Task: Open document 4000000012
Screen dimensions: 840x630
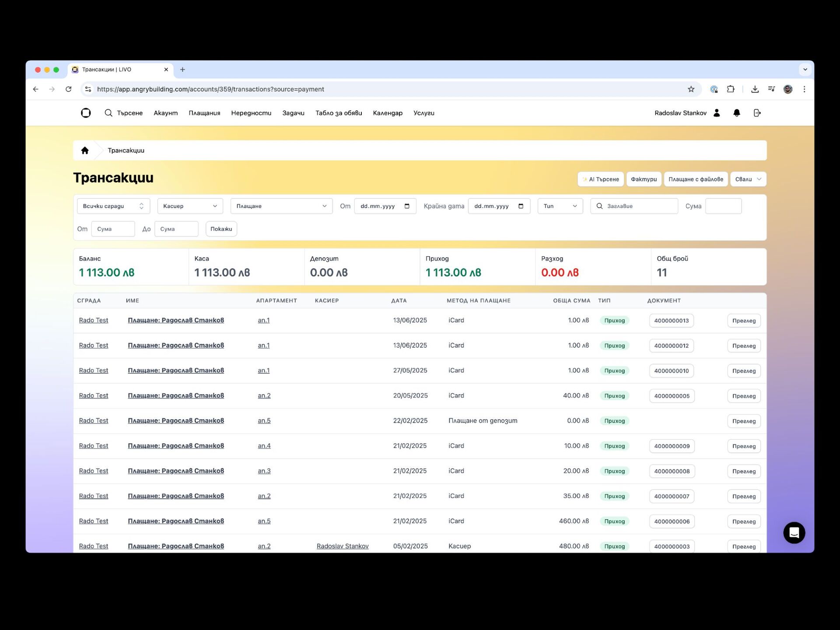Action: point(672,346)
